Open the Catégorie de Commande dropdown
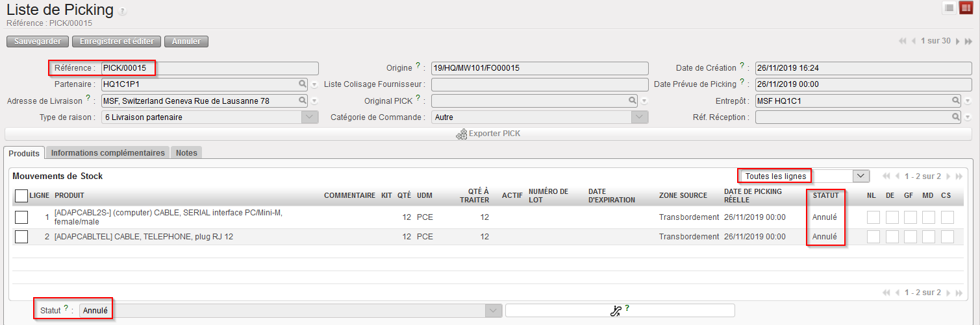 point(640,117)
